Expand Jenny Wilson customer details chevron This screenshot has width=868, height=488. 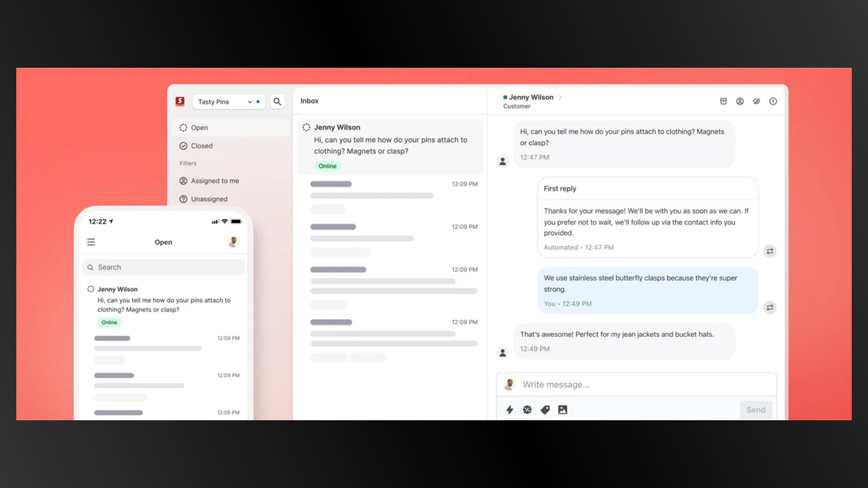tap(561, 97)
